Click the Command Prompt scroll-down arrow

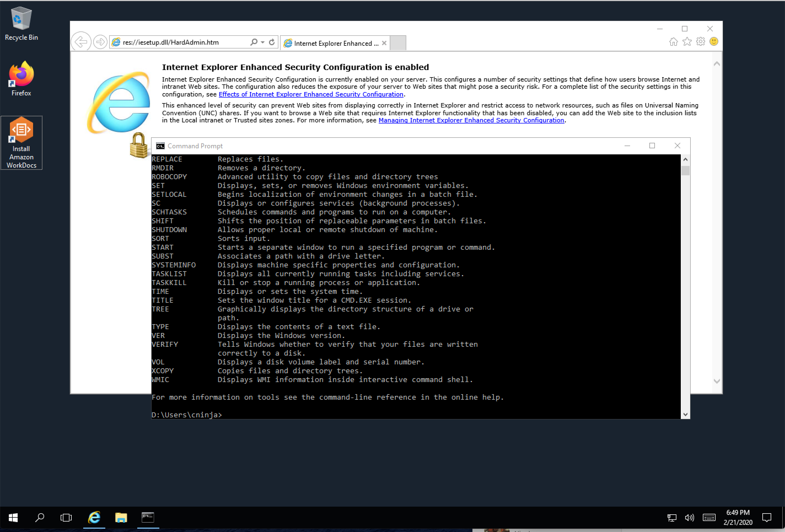[x=685, y=415]
